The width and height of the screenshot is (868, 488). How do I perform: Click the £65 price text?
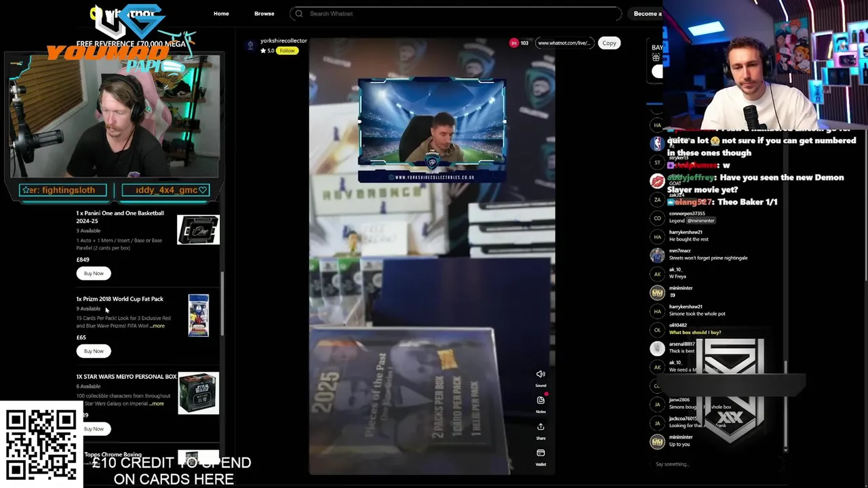click(81, 338)
